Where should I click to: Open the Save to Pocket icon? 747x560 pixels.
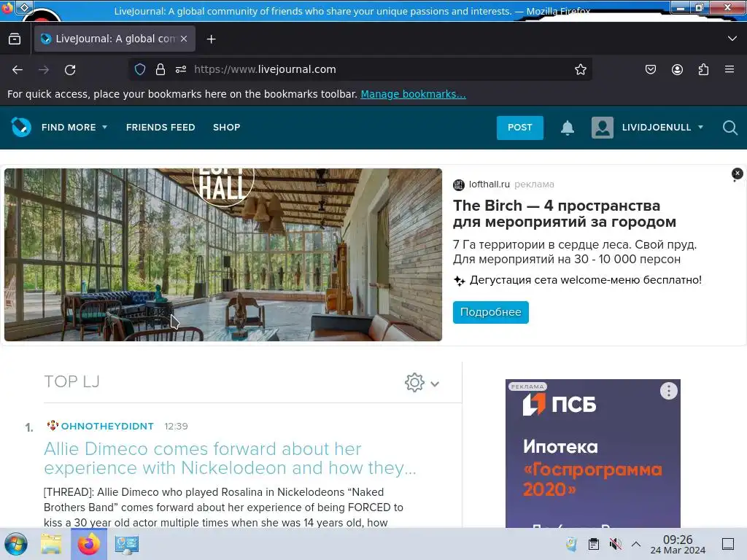pos(650,69)
